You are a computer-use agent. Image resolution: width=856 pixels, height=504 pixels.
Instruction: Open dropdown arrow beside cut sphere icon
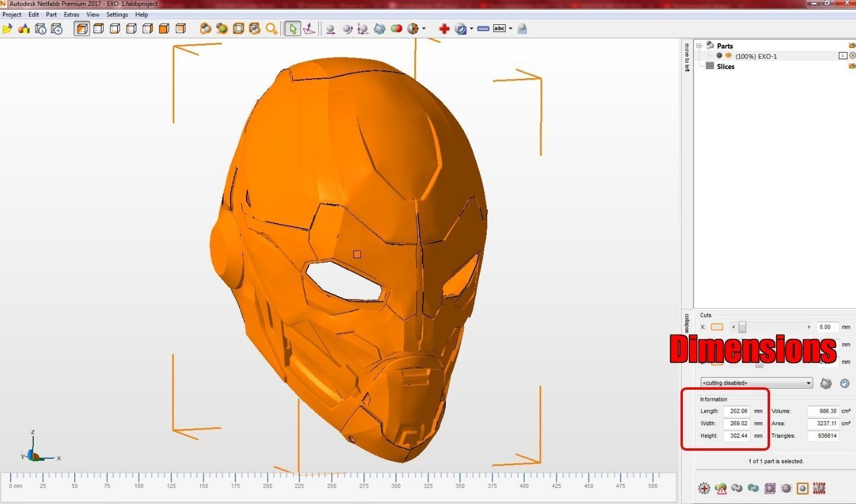423,28
